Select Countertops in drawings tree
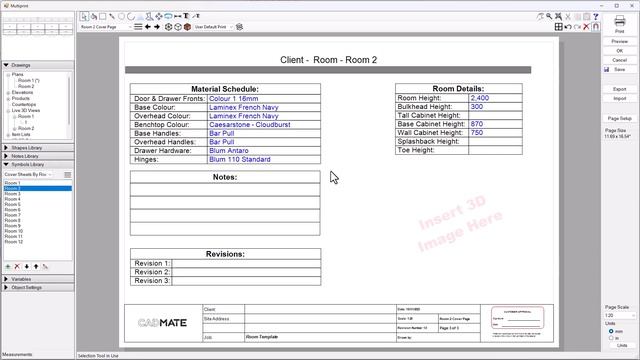Viewport: 640px width, 360px height. click(x=24, y=104)
